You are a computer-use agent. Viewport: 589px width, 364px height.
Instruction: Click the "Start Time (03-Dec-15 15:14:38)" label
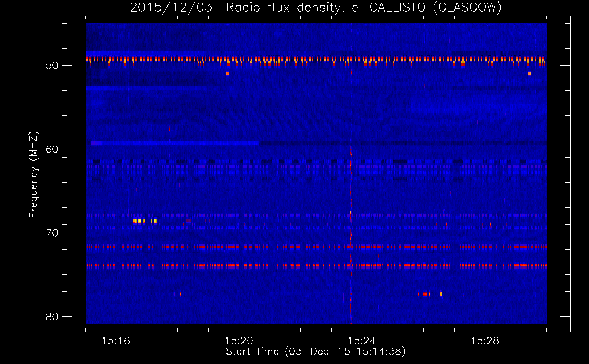click(x=316, y=352)
